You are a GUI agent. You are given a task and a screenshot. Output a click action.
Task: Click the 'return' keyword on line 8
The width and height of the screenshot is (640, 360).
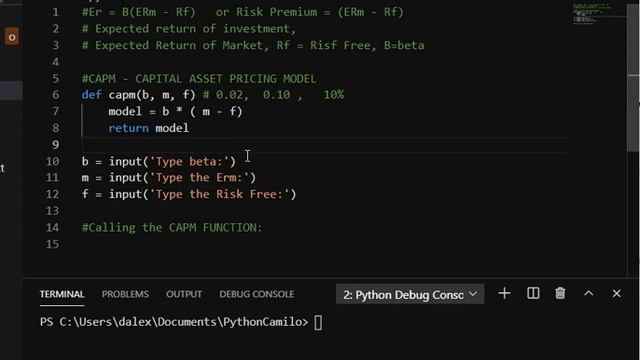(x=129, y=128)
